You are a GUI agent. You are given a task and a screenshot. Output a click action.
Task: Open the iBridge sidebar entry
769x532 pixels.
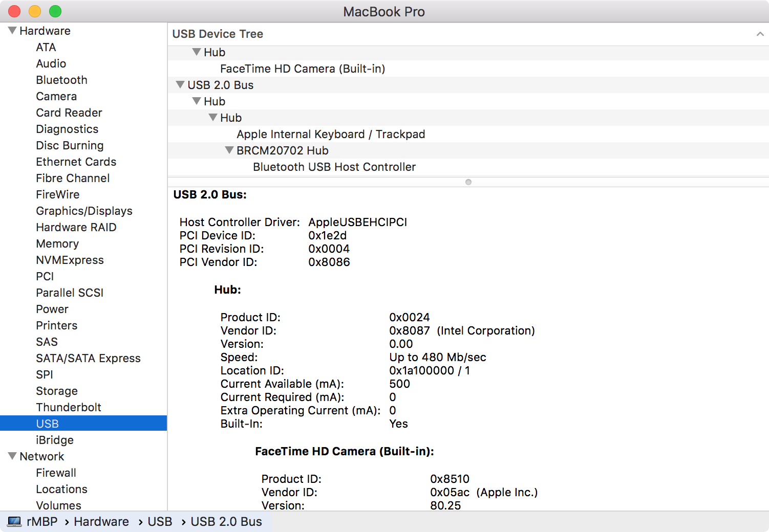pyautogui.click(x=55, y=440)
